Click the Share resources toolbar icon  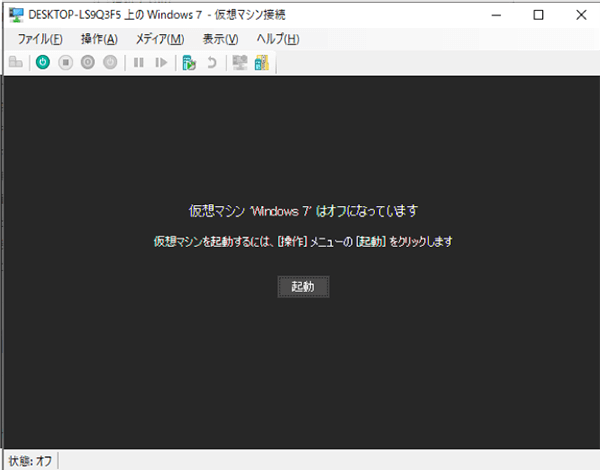tap(262, 62)
